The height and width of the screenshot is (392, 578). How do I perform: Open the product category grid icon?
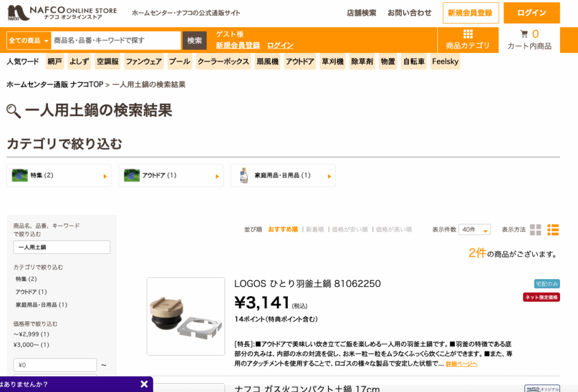pos(468,34)
